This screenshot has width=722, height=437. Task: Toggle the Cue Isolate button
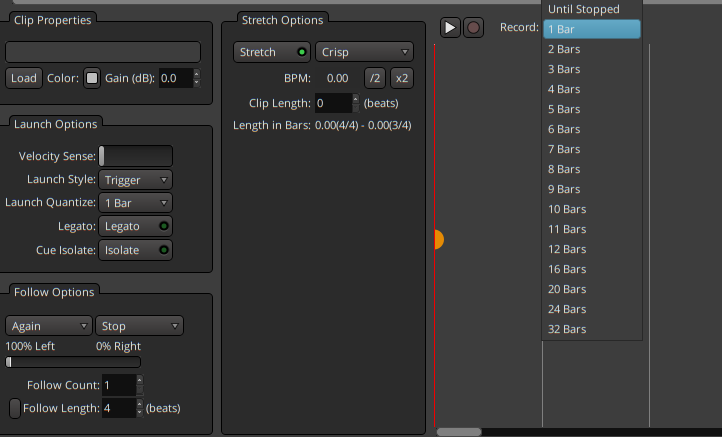coord(135,250)
